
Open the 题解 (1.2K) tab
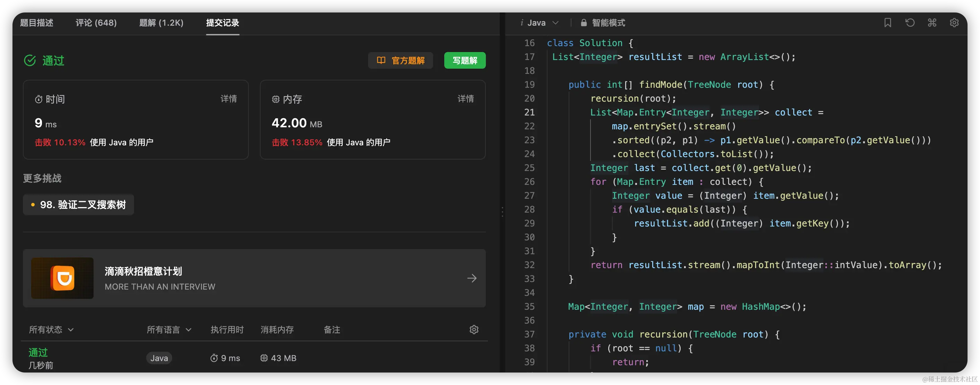click(161, 23)
